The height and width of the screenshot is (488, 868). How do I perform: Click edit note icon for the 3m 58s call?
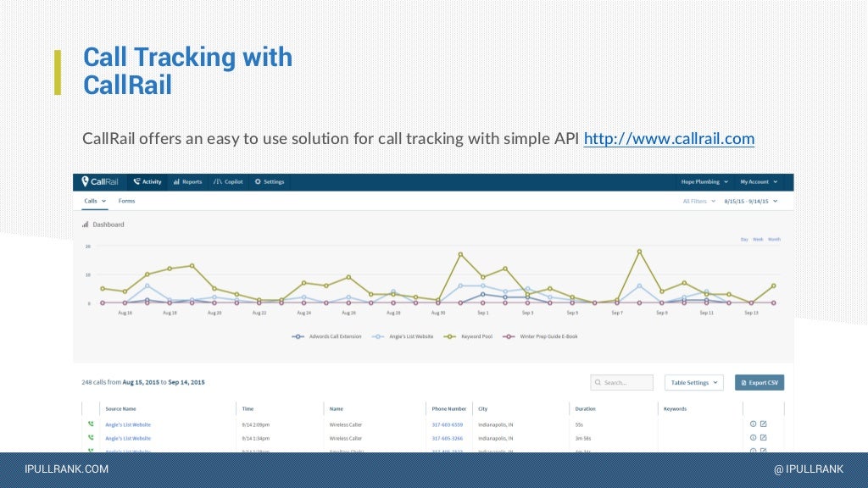[x=764, y=437]
